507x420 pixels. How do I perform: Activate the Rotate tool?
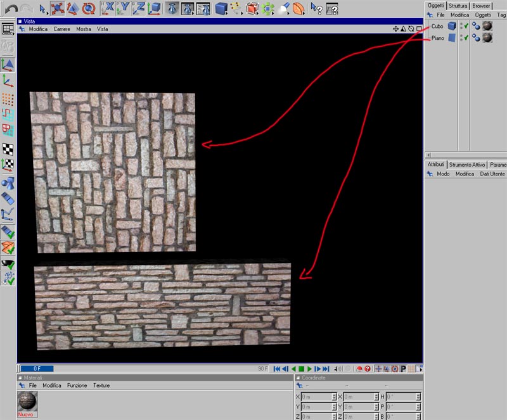point(88,9)
